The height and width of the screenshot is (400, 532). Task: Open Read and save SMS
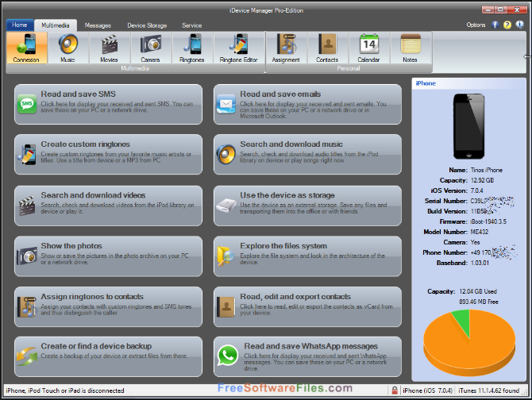108,105
